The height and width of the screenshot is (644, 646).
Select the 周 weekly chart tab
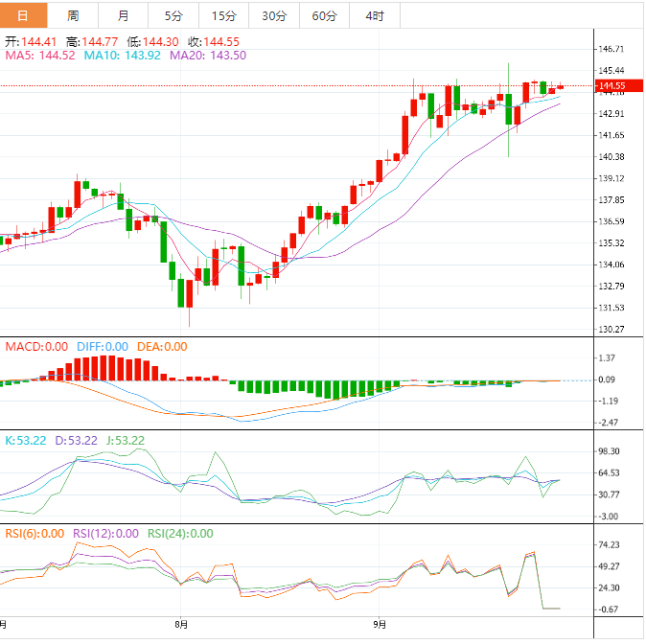[x=74, y=15]
